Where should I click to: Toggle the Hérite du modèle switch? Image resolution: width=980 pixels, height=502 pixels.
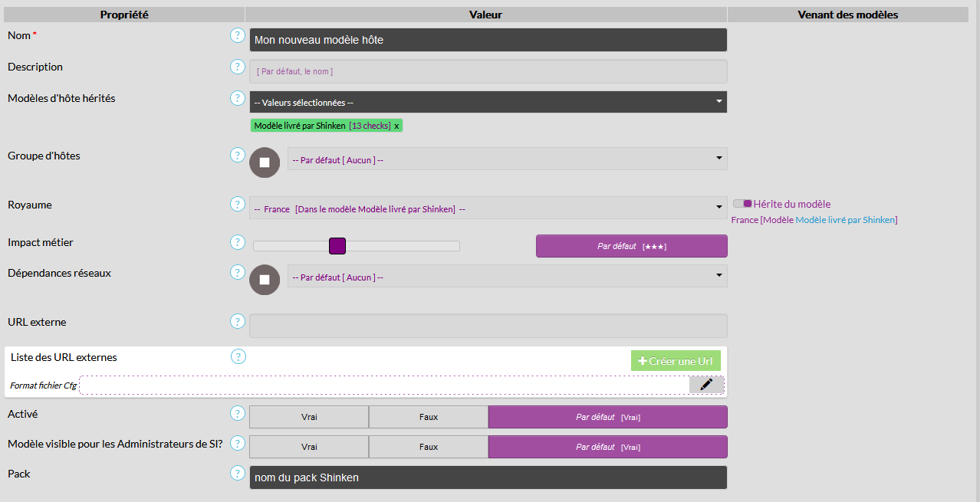742,204
